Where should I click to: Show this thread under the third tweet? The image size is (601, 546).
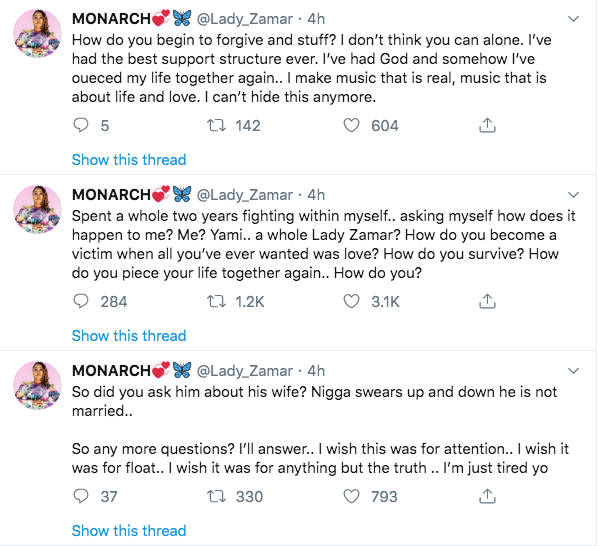(129, 530)
